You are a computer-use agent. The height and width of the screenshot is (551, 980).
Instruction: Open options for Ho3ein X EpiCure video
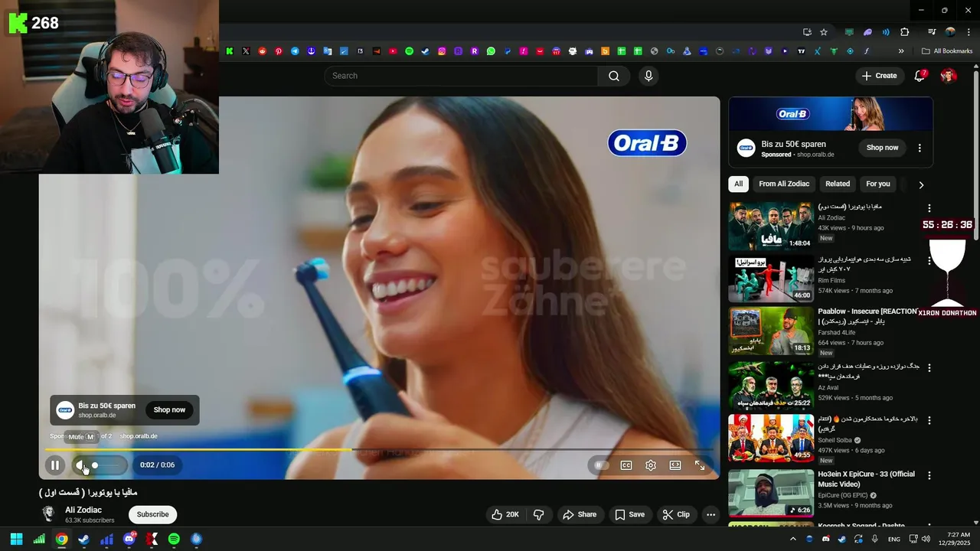click(x=929, y=475)
